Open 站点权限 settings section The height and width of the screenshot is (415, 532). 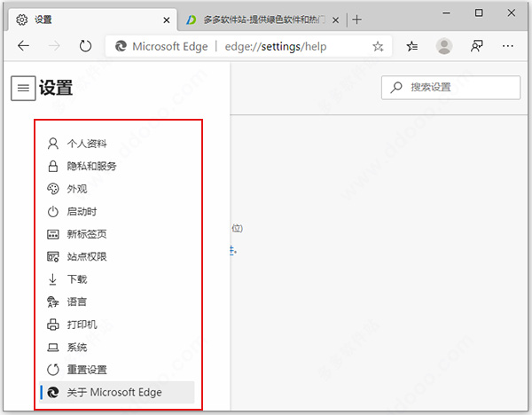point(116,256)
